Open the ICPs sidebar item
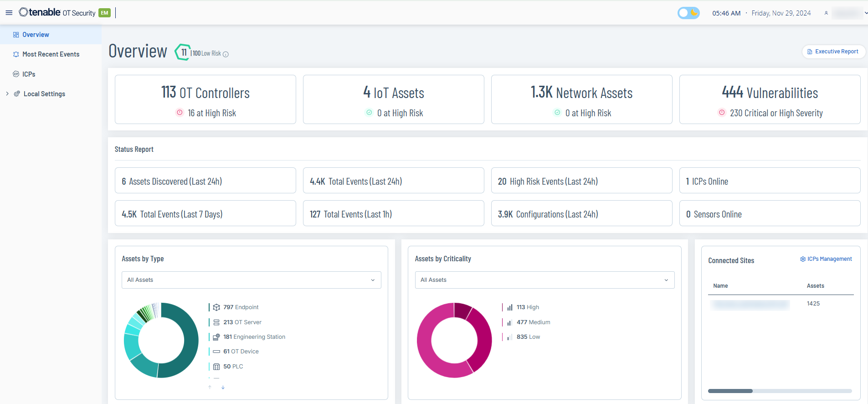 click(29, 74)
